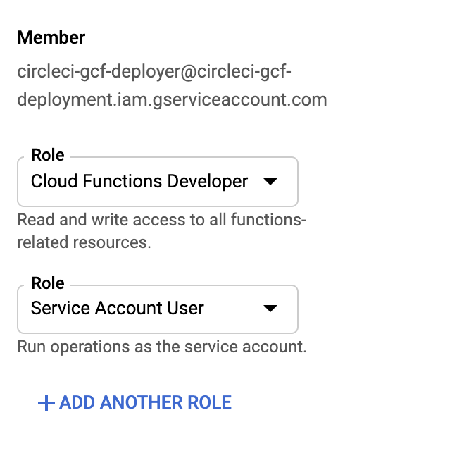This screenshot has height=458, width=476.
Task: Click the plus icon beside Add Another Role
Action: (46, 403)
